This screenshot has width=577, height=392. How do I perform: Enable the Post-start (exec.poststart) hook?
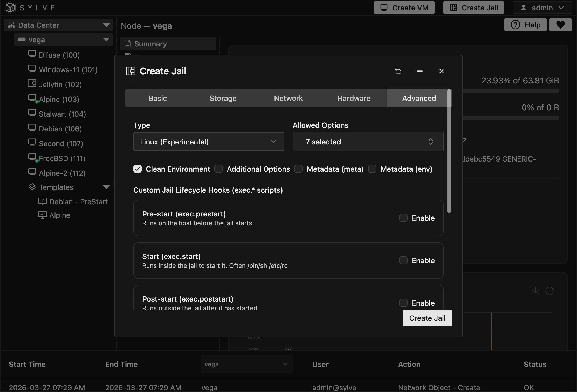point(403,303)
